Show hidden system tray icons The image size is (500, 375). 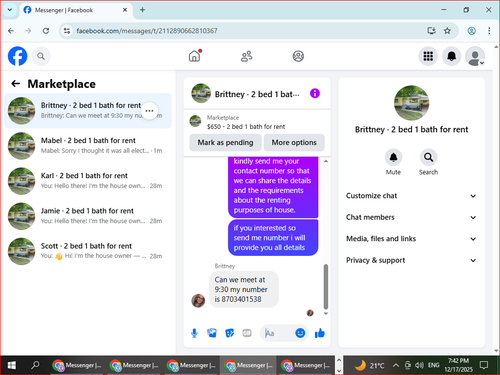(396, 365)
